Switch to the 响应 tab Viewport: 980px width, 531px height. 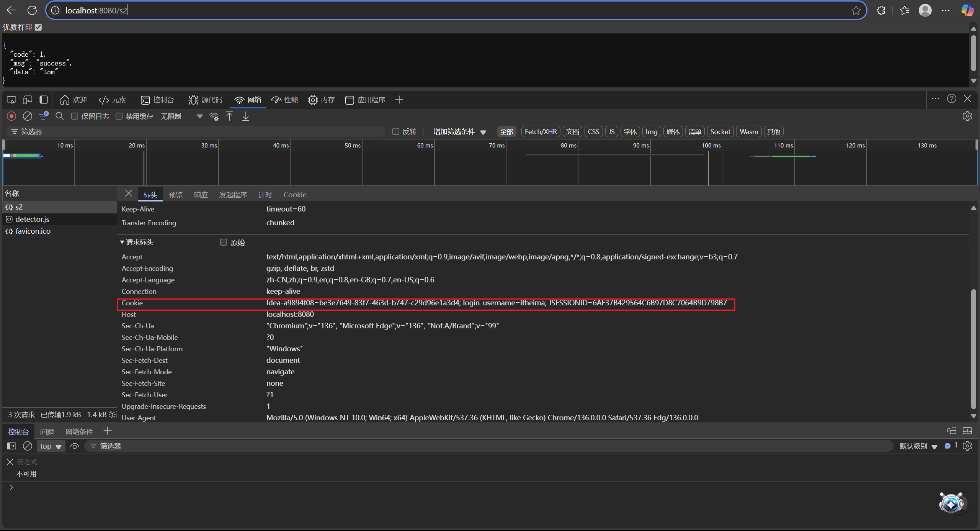[201, 195]
